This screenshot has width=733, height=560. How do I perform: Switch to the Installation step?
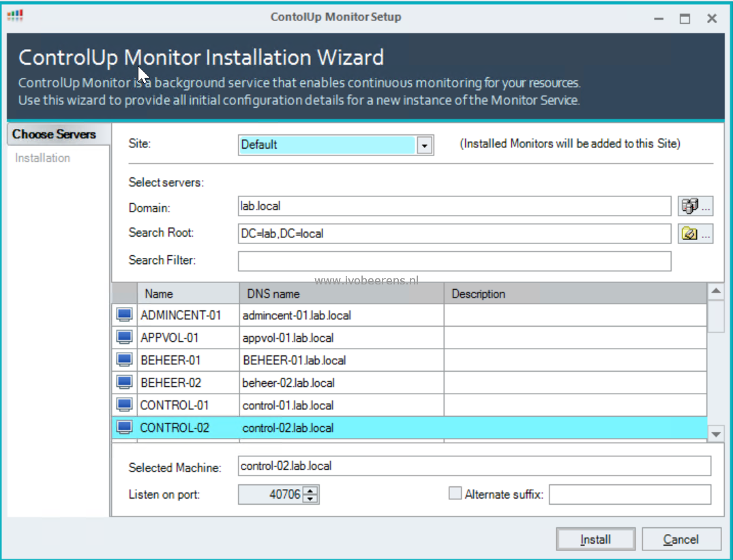pyautogui.click(x=42, y=158)
